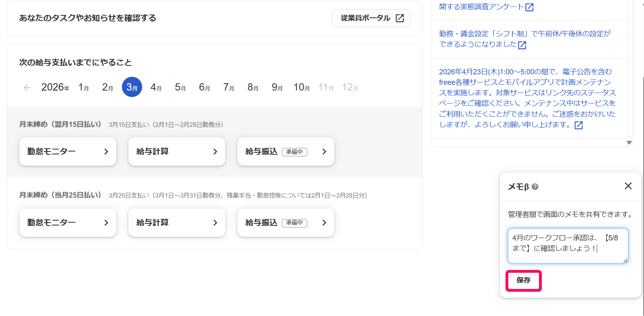Click the 管理者間で画面のメモを共有できます text
The width and height of the screenshot is (644, 316).
pyautogui.click(x=570, y=214)
